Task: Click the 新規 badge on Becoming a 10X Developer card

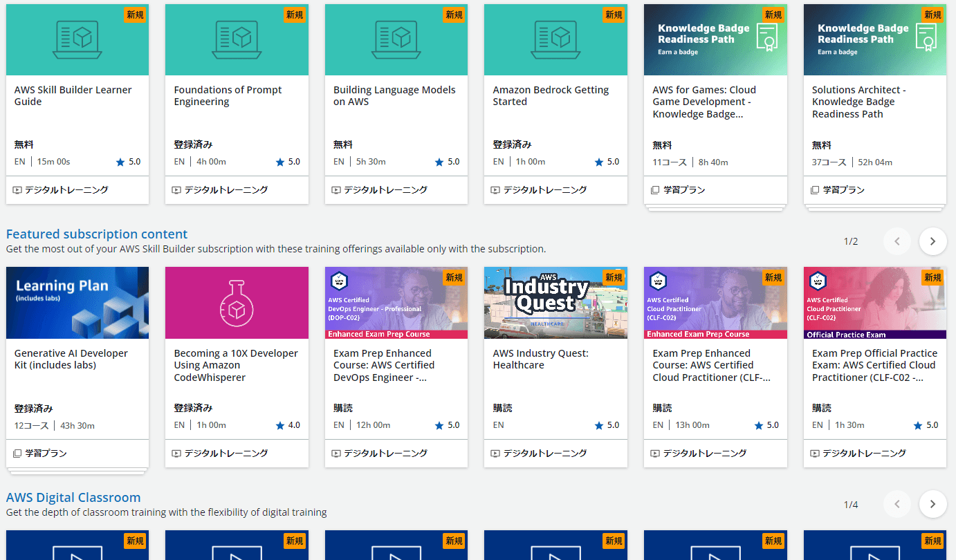Action: pos(295,277)
